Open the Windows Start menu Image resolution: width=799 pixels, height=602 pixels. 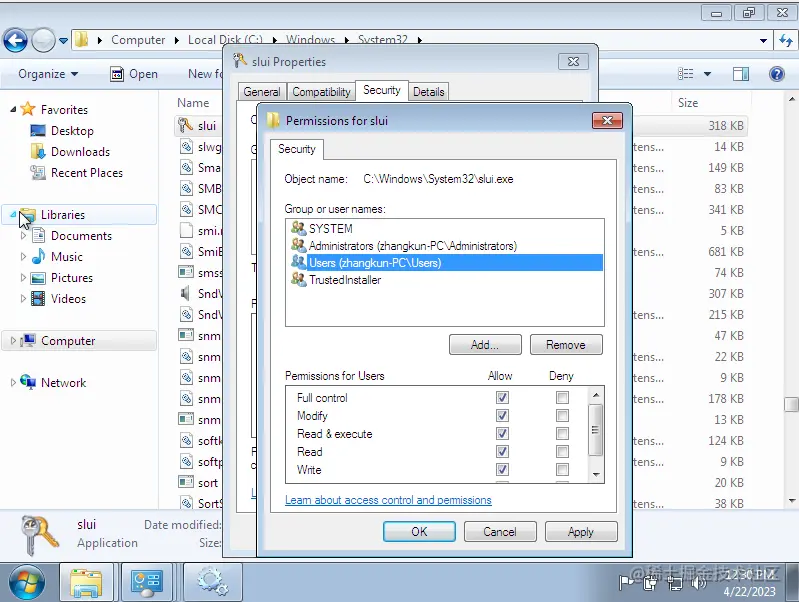click(27, 582)
